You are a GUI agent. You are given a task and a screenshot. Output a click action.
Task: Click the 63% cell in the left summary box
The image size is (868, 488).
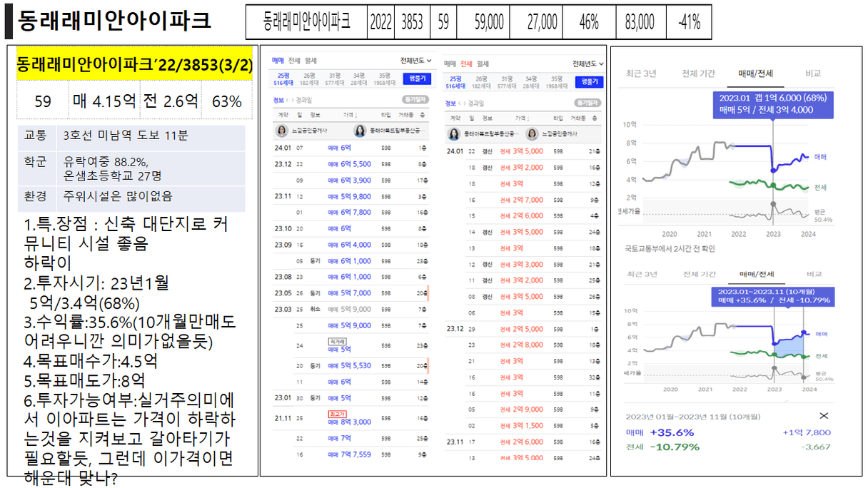coord(226,101)
